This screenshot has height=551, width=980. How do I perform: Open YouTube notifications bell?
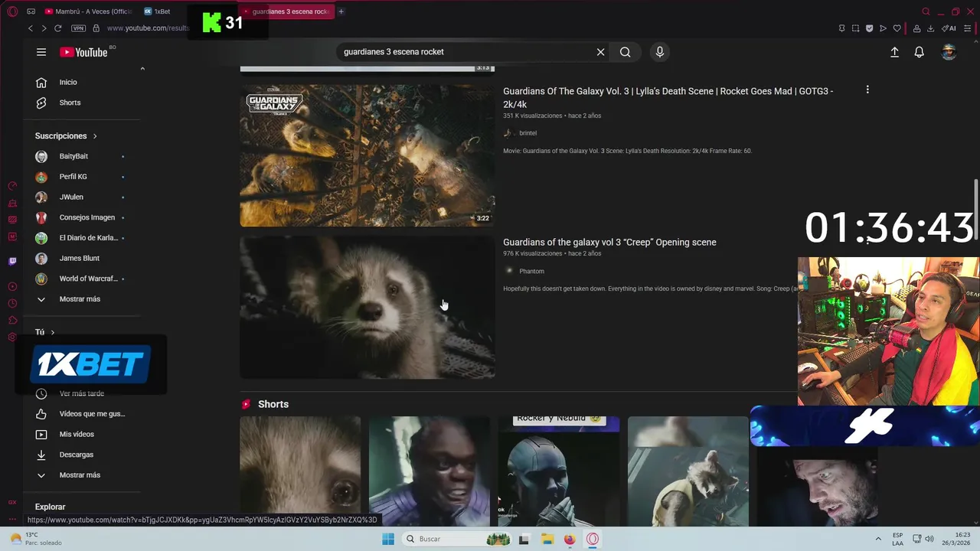tap(919, 52)
